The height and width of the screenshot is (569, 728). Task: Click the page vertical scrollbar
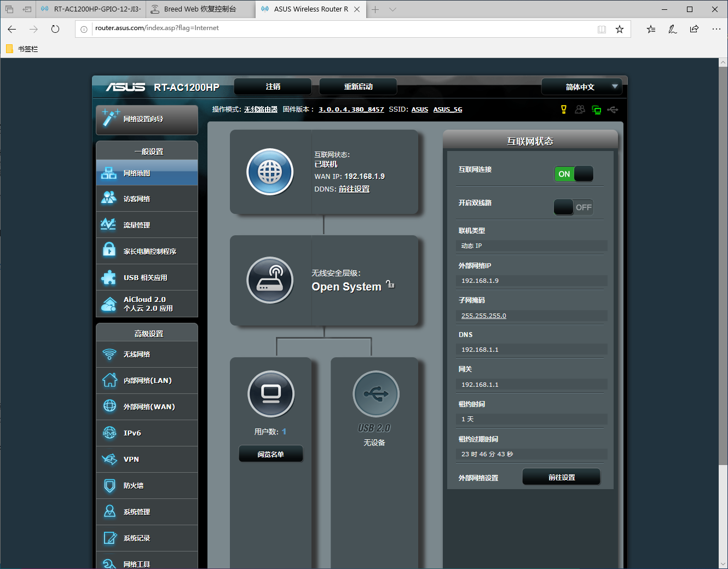tap(723, 265)
